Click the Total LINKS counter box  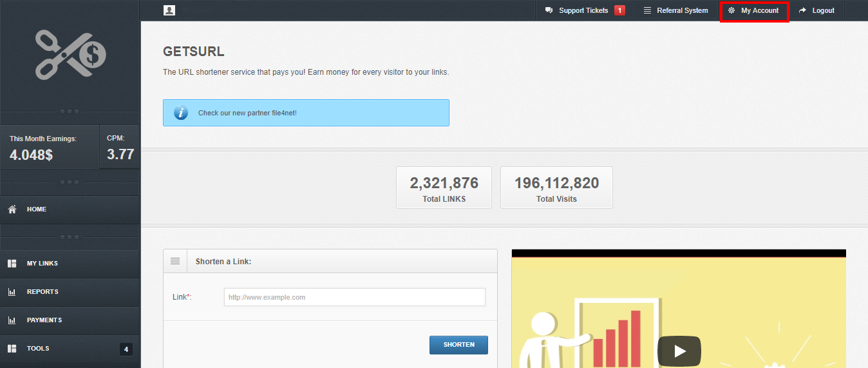click(x=444, y=188)
